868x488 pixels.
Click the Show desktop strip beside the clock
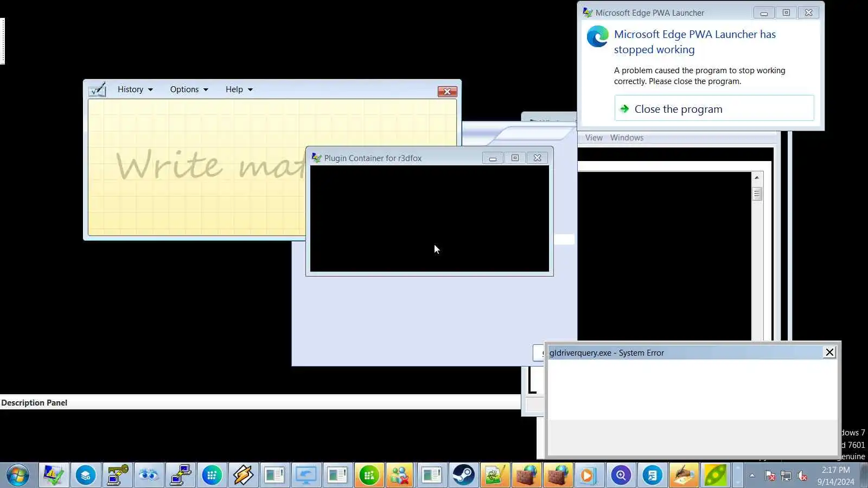(864, 476)
